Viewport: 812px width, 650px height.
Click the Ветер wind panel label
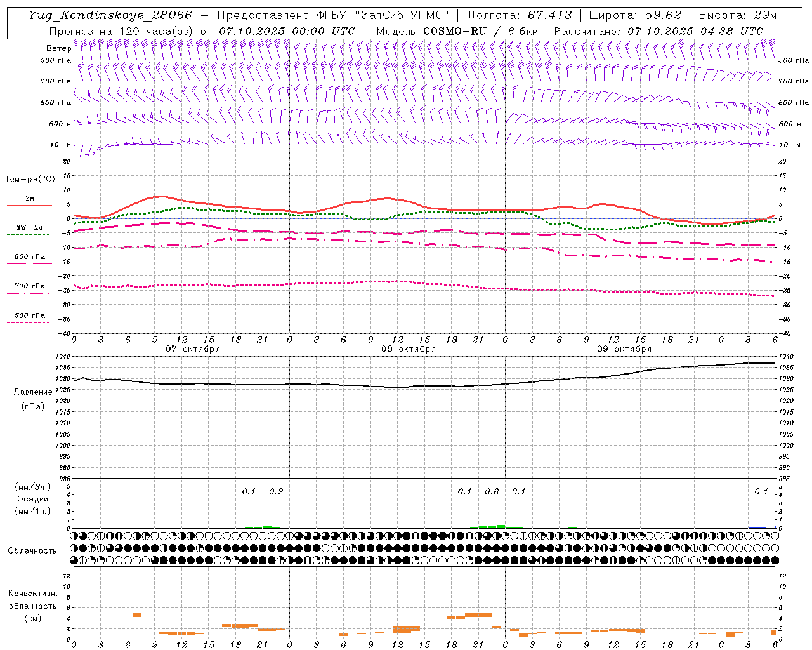click(x=58, y=48)
